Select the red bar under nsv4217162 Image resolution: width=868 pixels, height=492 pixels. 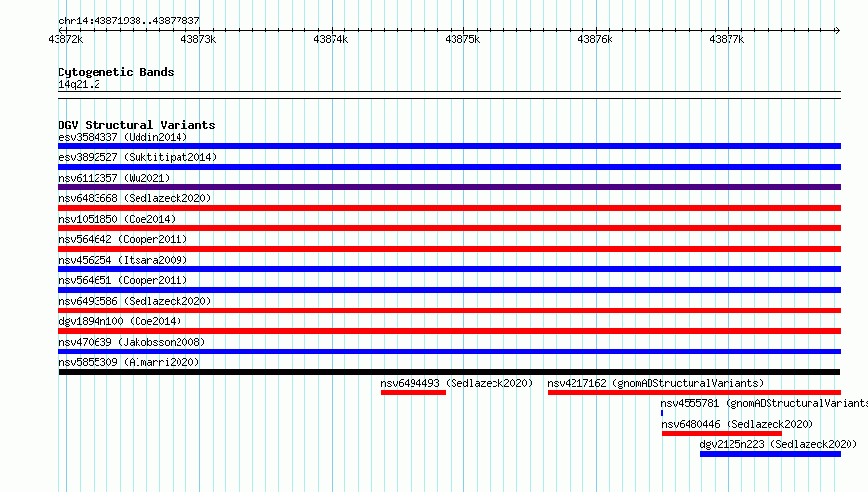(694, 392)
